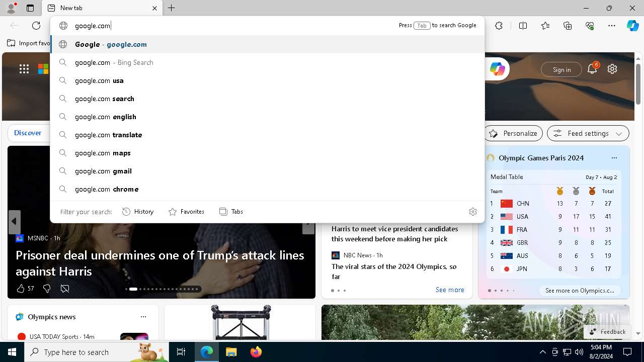Open Task View on the taskbar

(x=181, y=352)
